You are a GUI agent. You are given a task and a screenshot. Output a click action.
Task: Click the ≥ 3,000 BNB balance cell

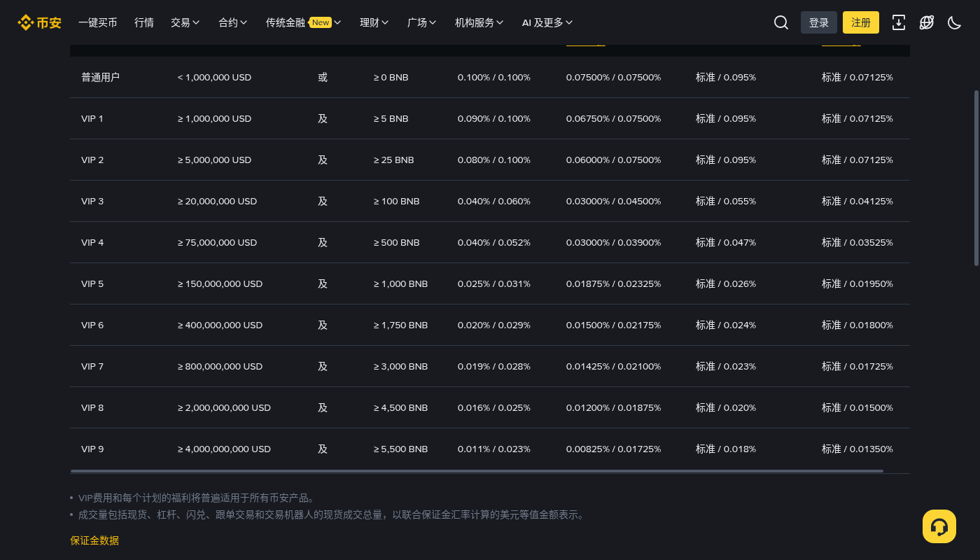401,366
